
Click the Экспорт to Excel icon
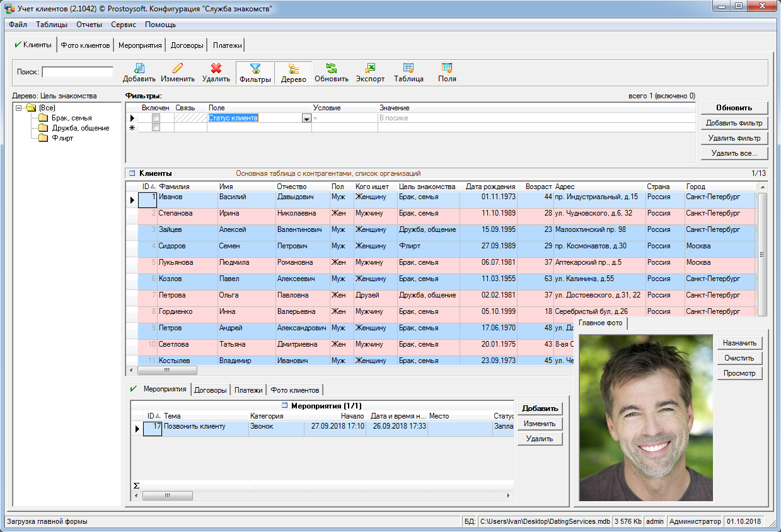[x=370, y=69]
